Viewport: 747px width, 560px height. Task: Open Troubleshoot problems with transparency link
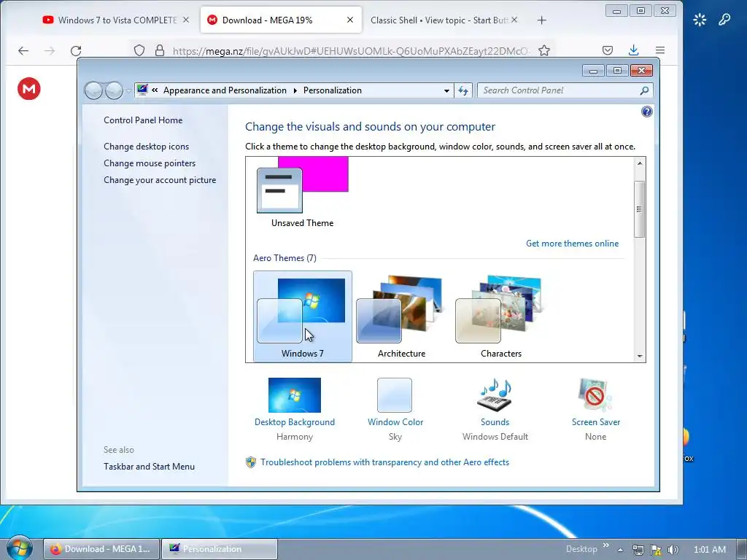[x=384, y=462]
